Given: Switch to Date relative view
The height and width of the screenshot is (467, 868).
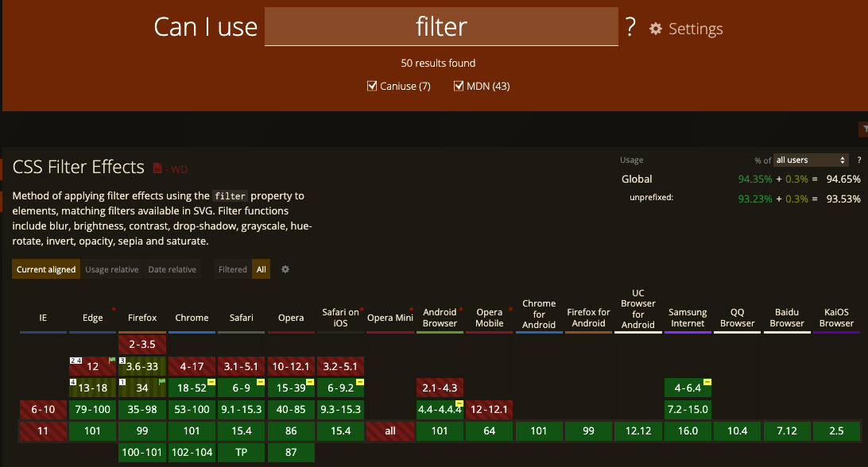Looking at the screenshot, I should (x=172, y=269).
